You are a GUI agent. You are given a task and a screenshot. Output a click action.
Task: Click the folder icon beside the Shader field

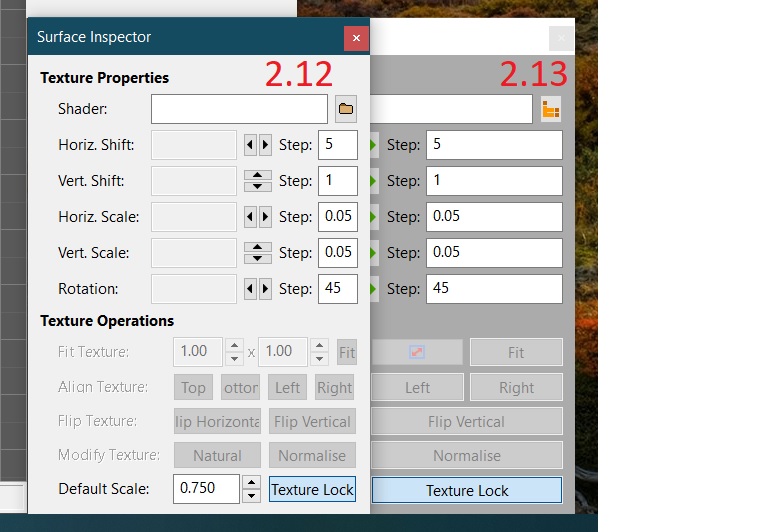click(x=346, y=109)
